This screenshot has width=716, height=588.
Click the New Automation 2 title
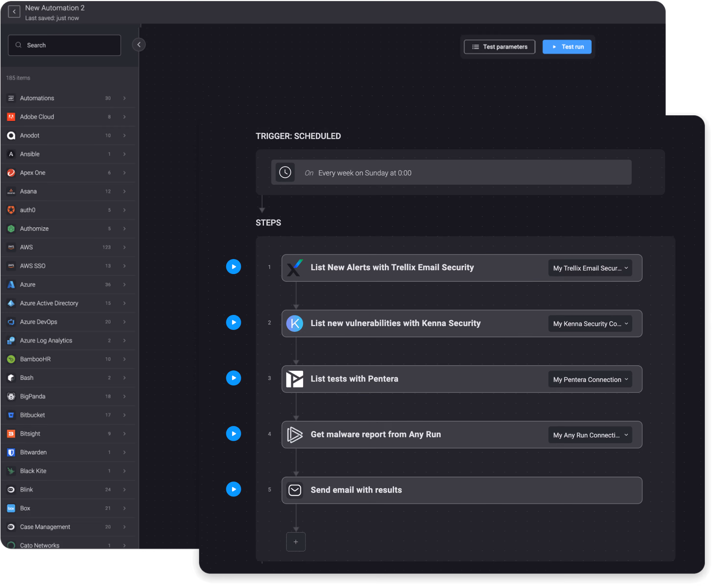tap(55, 8)
